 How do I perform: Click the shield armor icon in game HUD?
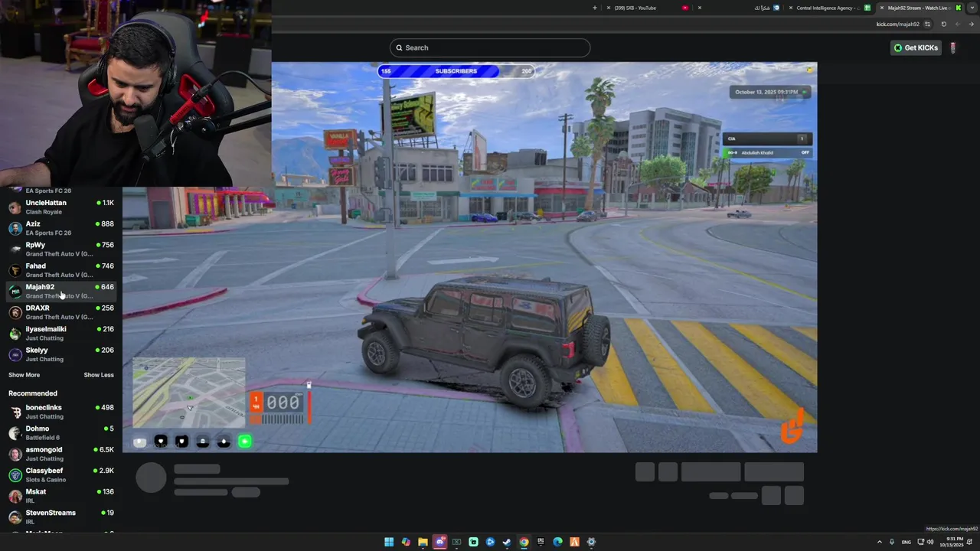tap(181, 442)
